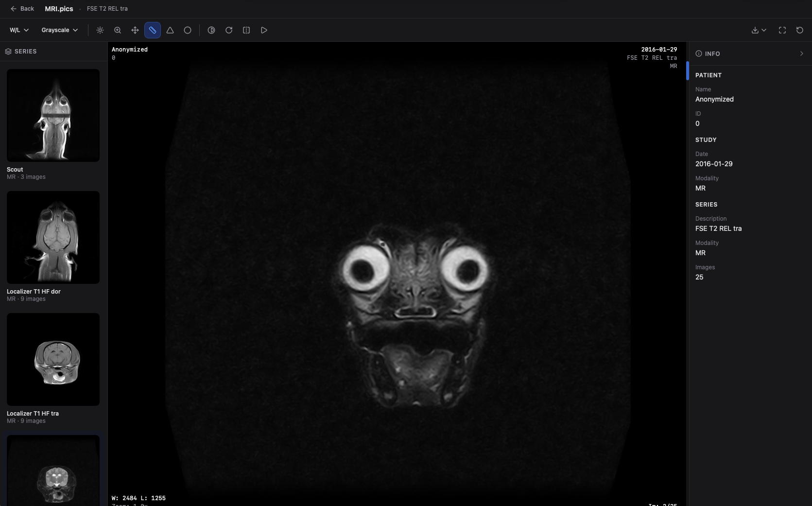
Task: Choose the ellipse ROI tool
Action: click(187, 30)
